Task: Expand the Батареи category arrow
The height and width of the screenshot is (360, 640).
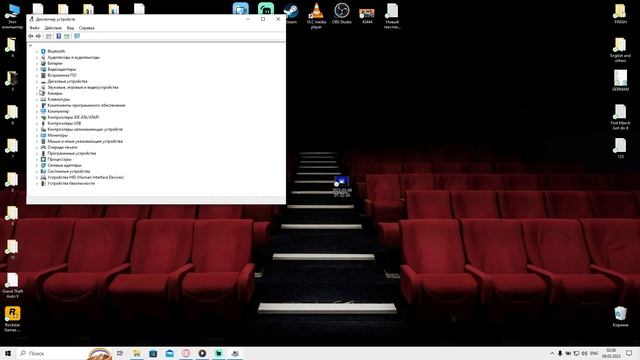Action: point(37,63)
